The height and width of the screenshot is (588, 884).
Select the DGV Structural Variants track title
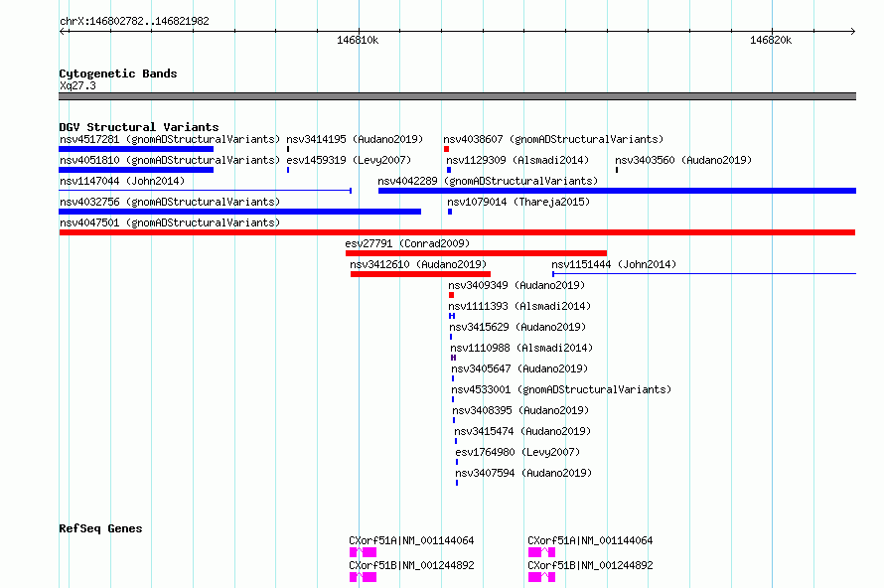[139, 127]
